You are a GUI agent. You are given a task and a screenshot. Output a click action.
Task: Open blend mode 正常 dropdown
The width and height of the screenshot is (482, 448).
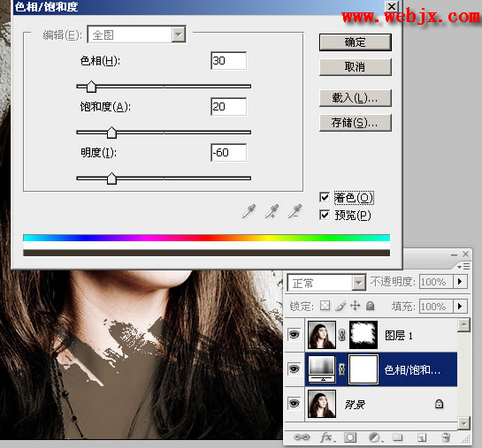click(x=326, y=283)
